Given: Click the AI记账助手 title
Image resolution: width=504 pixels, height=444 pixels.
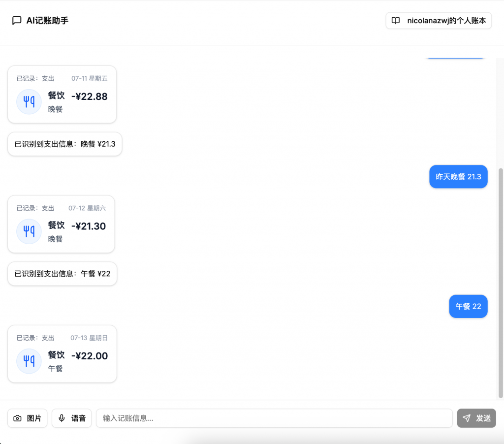Looking at the screenshot, I should click(x=47, y=21).
